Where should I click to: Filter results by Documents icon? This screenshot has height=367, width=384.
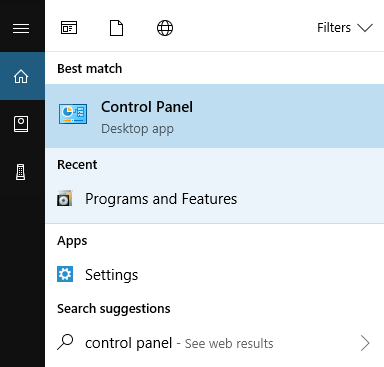pyautogui.click(x=117, y=28)
